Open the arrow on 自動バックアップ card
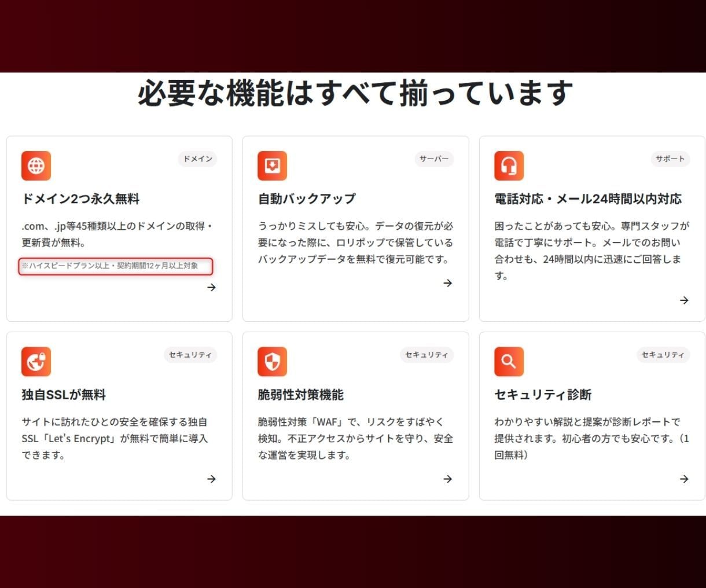Screen dimensions: 706x588 pos(447,283)
